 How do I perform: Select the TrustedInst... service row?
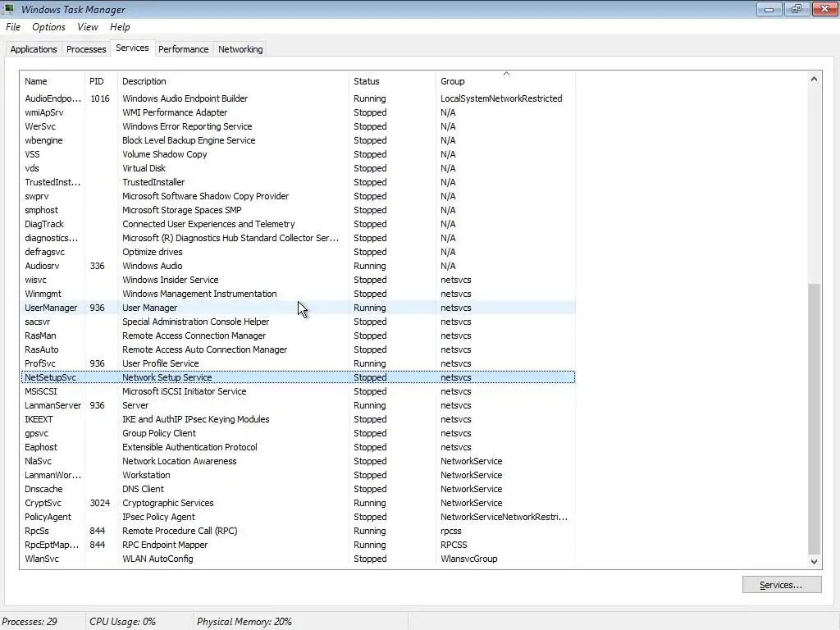pos(298,182)
